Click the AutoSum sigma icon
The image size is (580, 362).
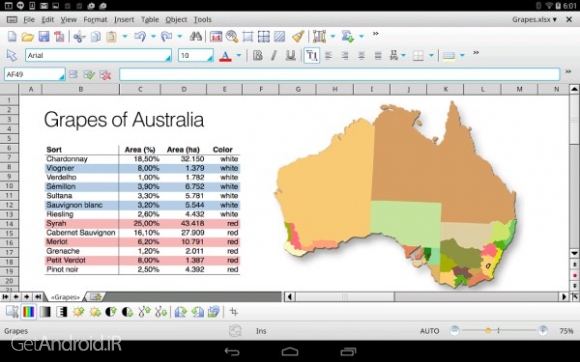347,36
